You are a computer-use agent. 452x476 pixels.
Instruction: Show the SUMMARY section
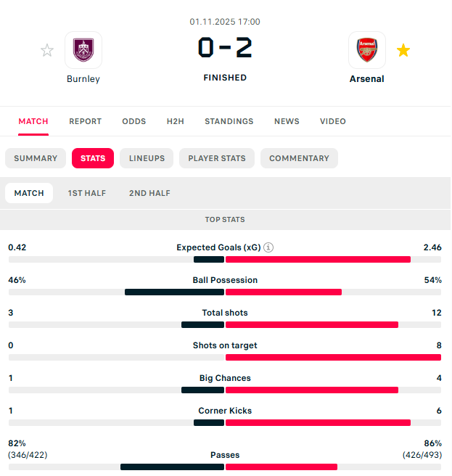click(x=36, y=158)
